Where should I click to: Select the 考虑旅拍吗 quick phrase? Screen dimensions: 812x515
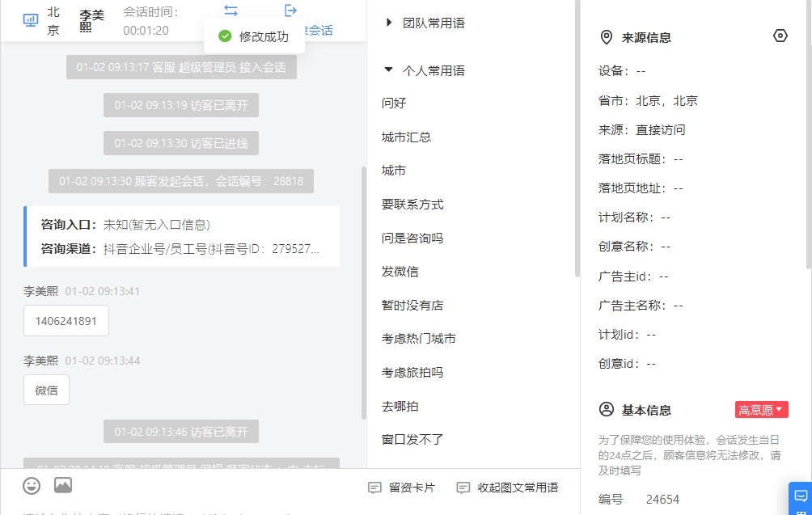point(412,372)
